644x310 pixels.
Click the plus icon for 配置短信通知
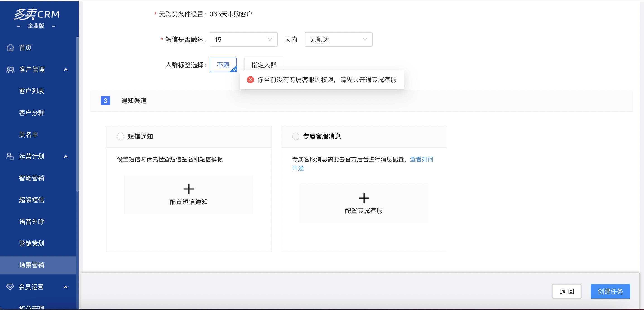(188, 189)
